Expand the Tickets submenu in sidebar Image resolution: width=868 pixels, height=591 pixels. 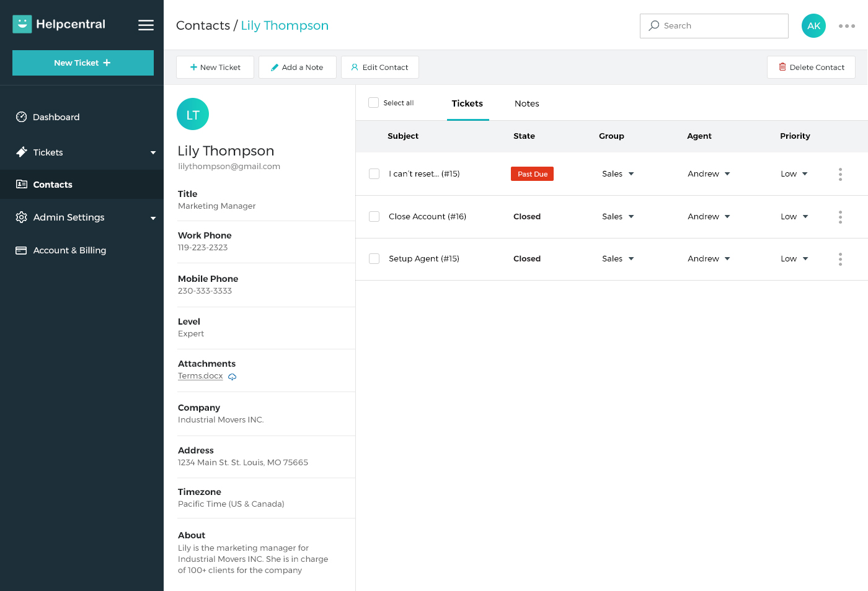[x=153, y=152]
